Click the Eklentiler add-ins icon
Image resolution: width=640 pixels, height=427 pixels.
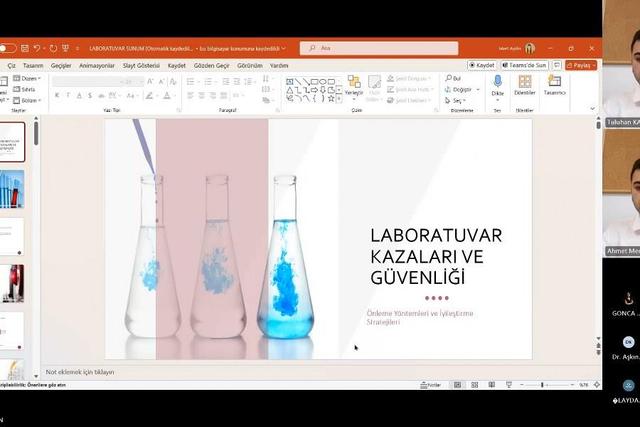(525, 87)
